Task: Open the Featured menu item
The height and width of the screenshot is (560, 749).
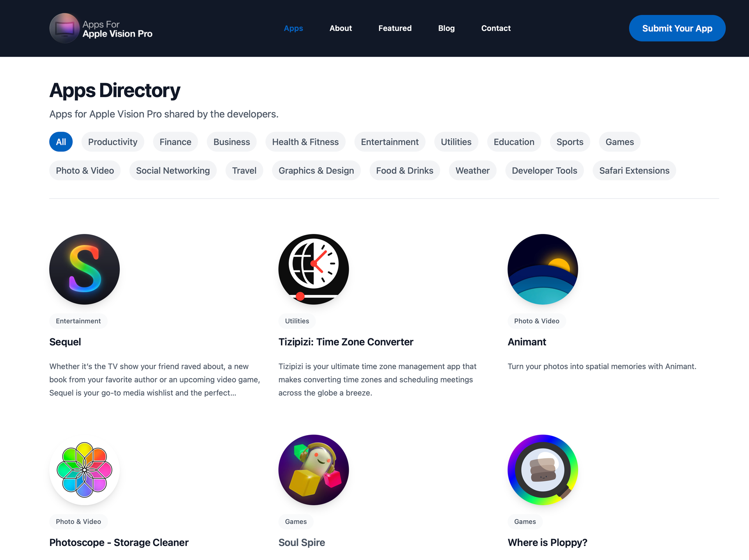Action: [394, 28]
